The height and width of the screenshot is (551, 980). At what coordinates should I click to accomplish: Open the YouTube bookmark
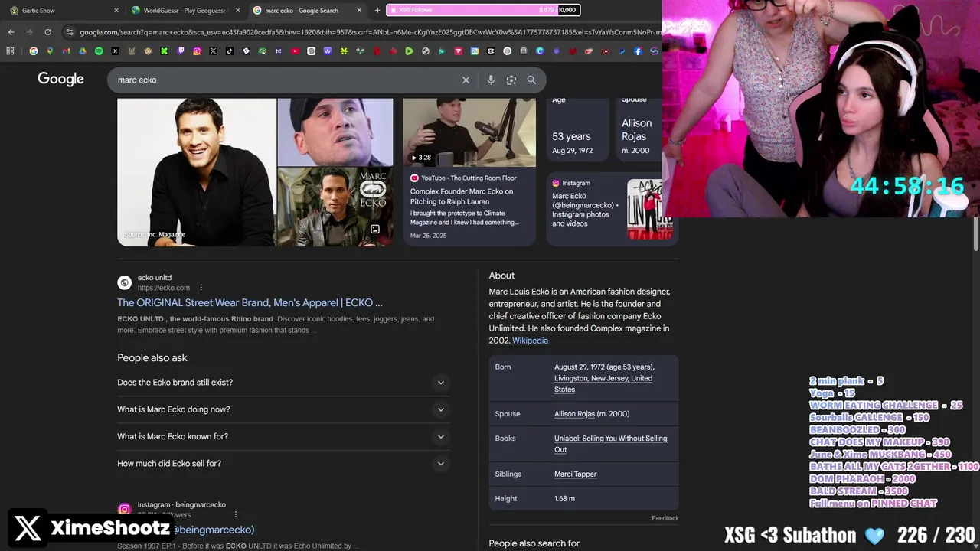point(295,51)
